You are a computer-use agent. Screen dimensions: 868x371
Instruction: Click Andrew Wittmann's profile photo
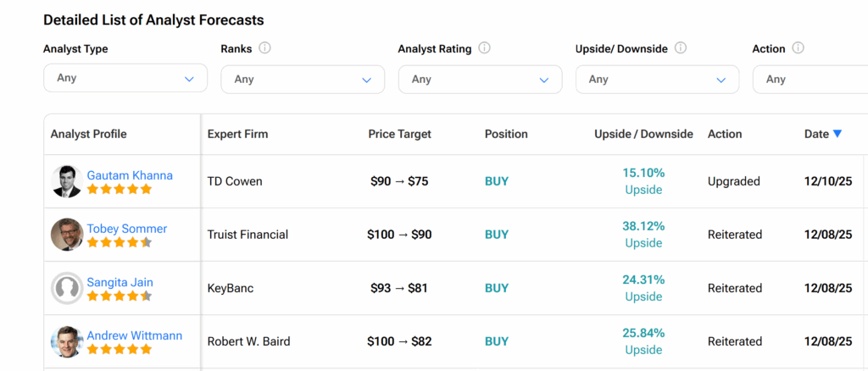66,341
